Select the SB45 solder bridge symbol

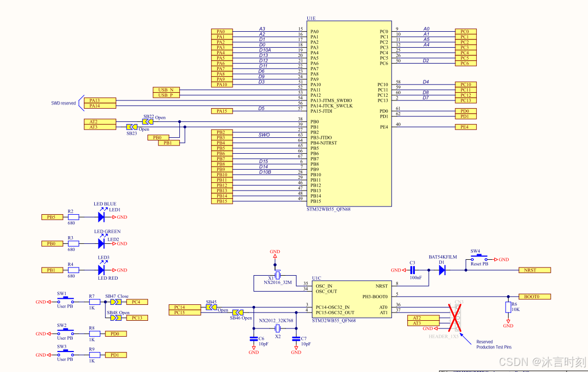point(212,307)
